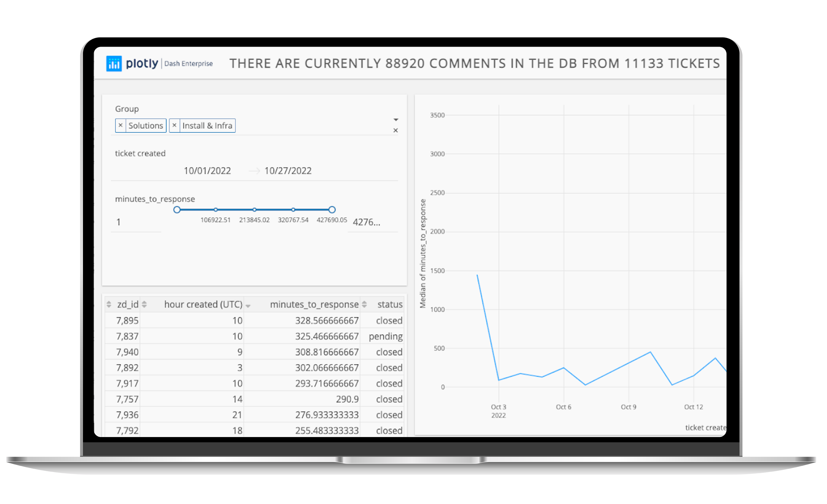
Task: Remove the Install & Infra group chip
Action: (175, 126)
